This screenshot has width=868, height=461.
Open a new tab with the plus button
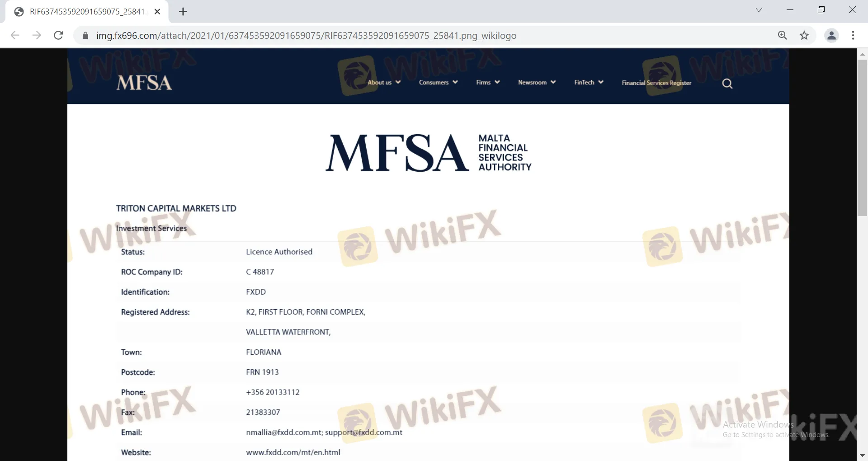tap(183, 12)
